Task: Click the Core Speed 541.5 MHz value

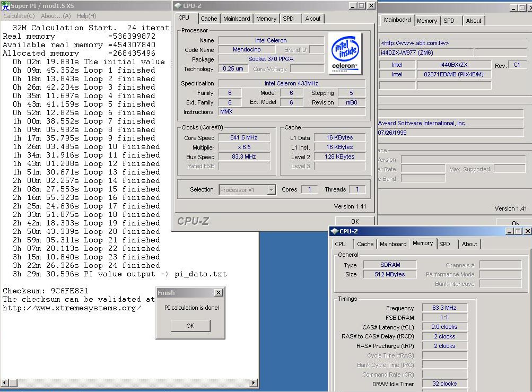Action: pos(244,137)
